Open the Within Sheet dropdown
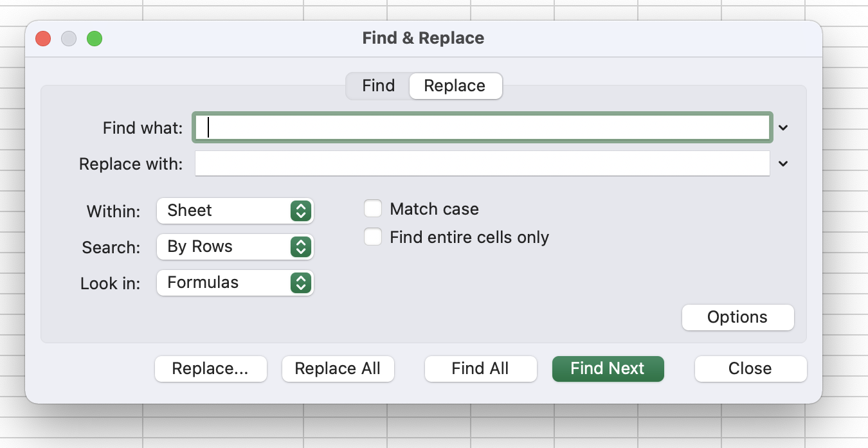 [235, 211]
